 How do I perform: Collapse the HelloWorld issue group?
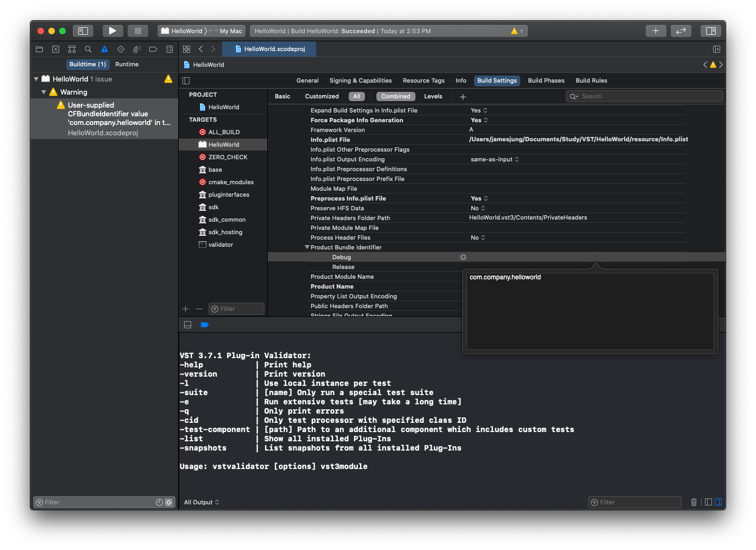click(x=36, y=79)
